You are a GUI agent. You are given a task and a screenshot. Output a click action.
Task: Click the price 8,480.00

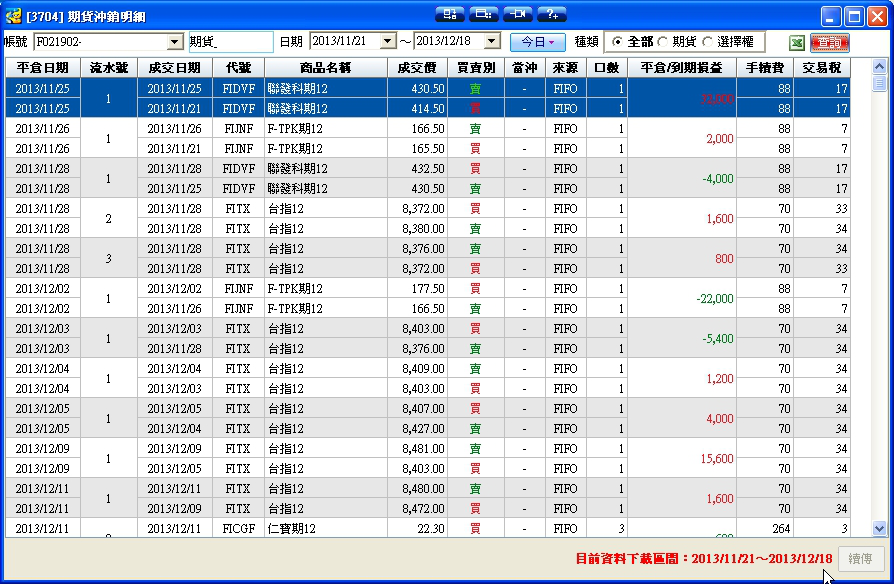(x=423, y=489)
